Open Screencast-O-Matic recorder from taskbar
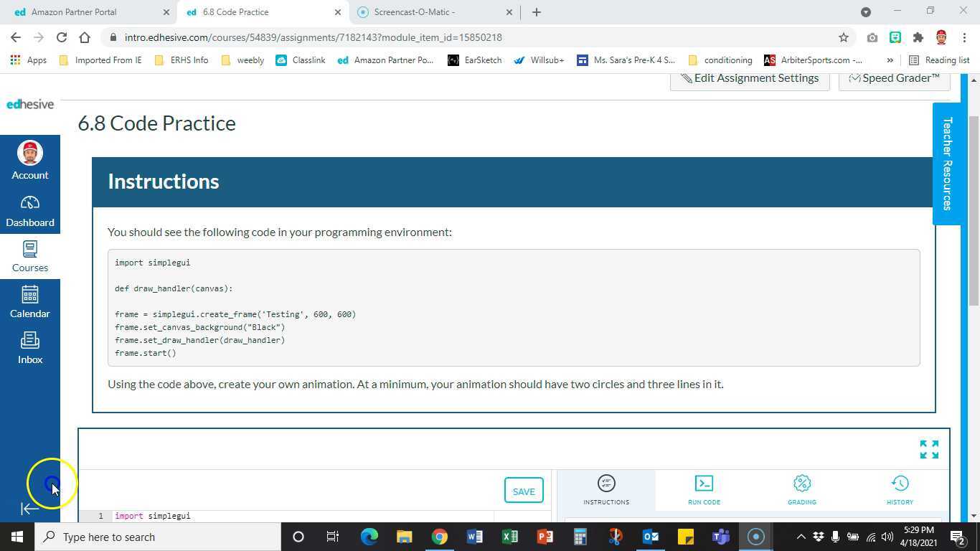980x551 pixels. (x=755, y=537)
